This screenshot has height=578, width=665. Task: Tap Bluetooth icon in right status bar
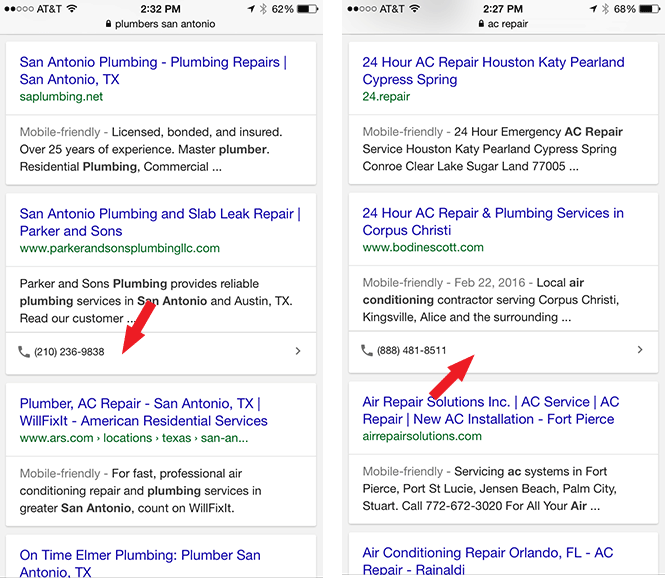606,9
